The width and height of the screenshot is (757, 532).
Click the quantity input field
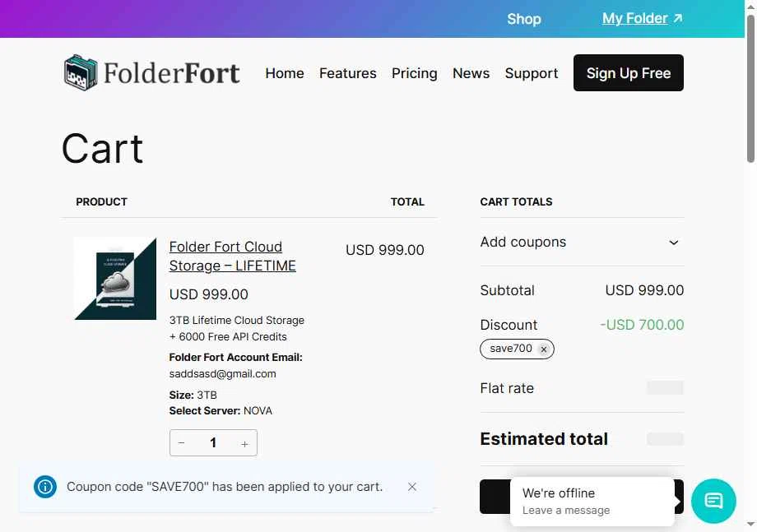213,442
